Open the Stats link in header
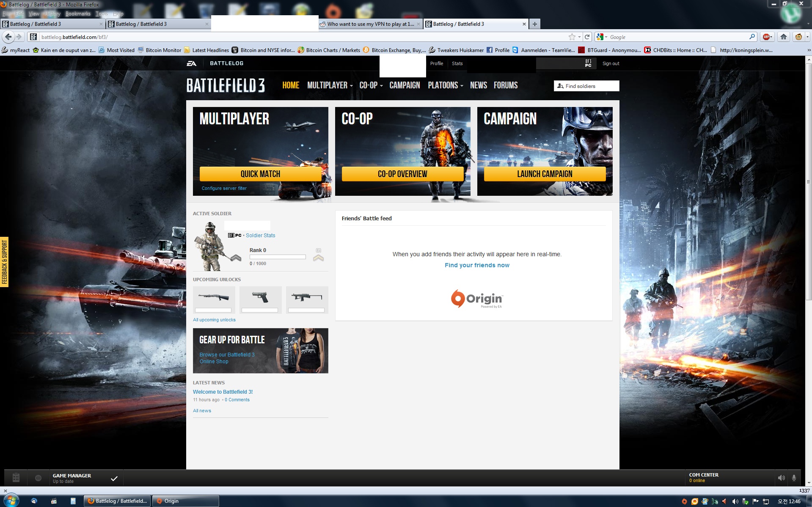 [457, 63]
